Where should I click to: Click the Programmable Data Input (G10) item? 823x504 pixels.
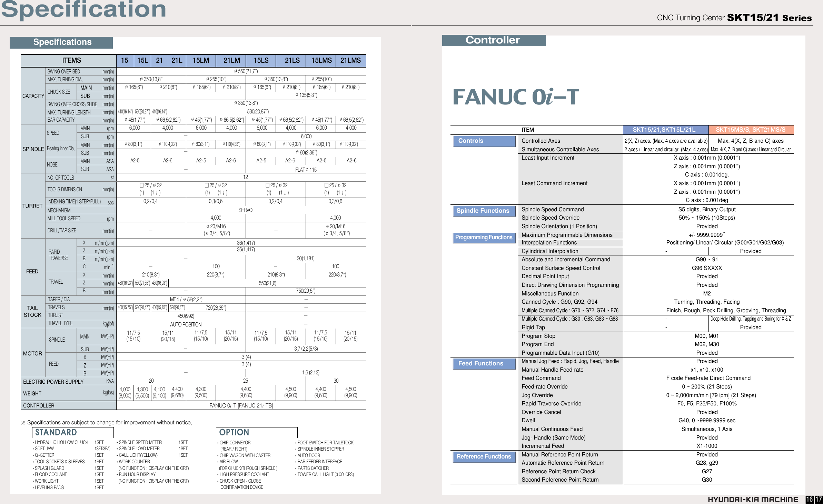pyautogui.click(x=561, y=353)
